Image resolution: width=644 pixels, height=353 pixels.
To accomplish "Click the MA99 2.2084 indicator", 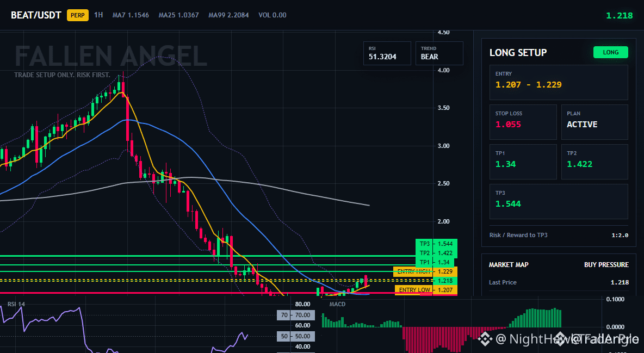I will pyautogui.click(x=228, y=15).
